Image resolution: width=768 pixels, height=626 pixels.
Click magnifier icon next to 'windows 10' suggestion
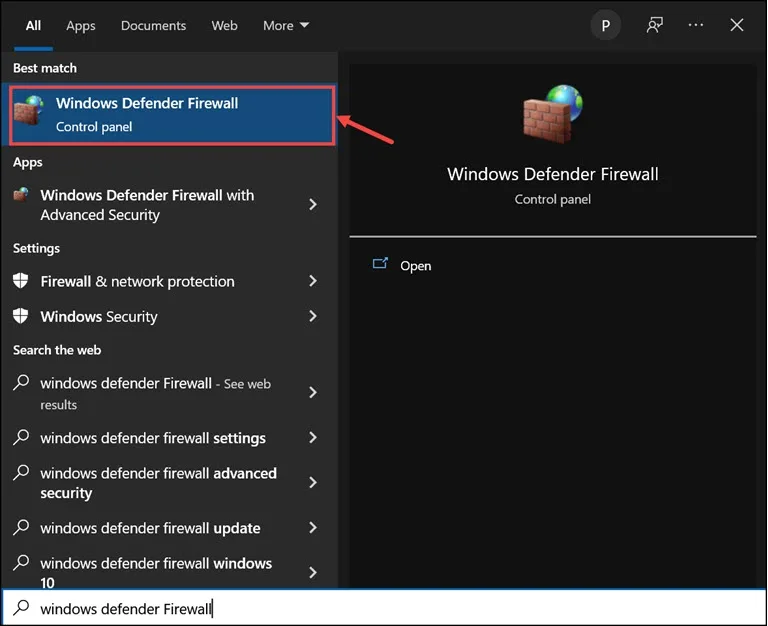point(21,562)
